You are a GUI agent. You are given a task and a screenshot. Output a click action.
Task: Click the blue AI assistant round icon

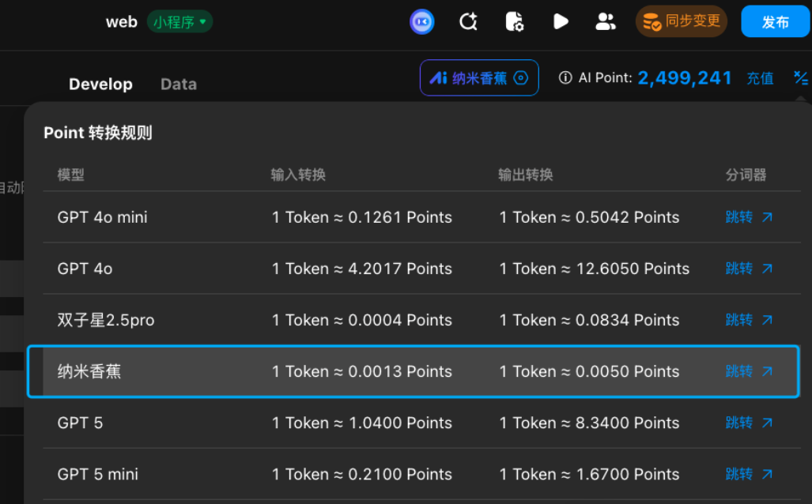pos(421,22)
